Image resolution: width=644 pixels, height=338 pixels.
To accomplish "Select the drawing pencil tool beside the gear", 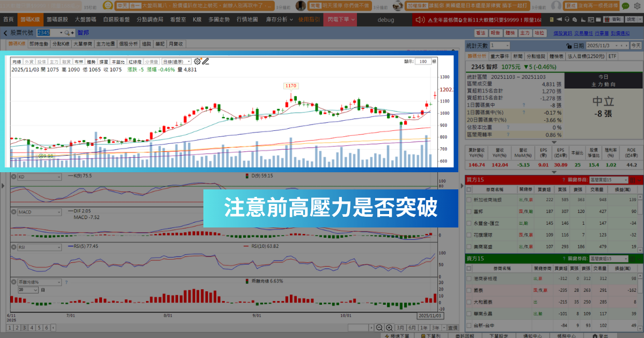I will coord(206,61).
